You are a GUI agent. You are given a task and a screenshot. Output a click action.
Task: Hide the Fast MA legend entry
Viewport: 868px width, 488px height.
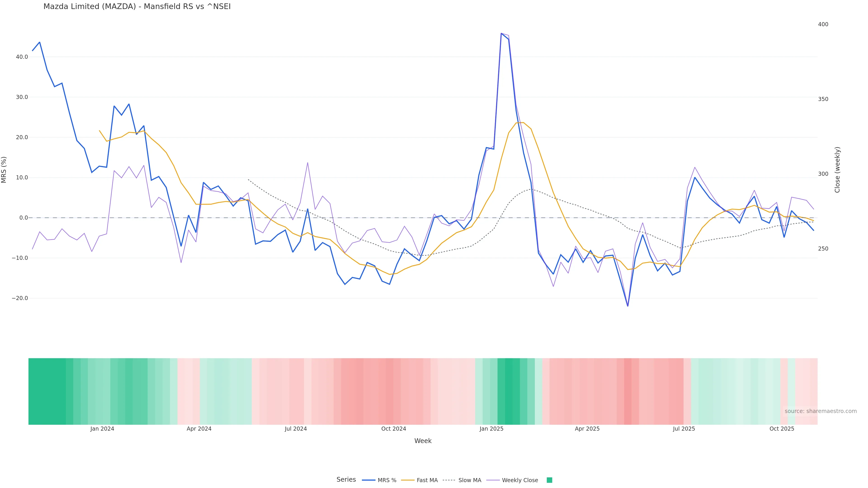click(x=427, y=480)
